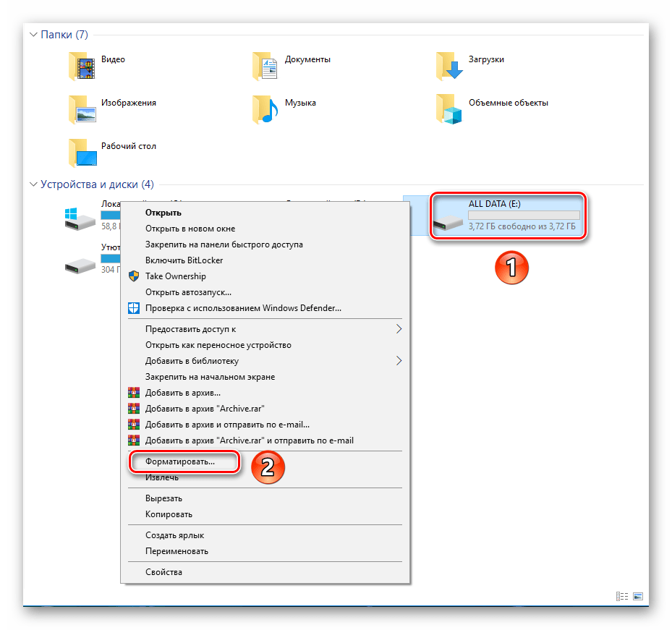The image size is (672, 630).
Task: Click Включить BitLocker menu entry
Action: coord(184,260)
